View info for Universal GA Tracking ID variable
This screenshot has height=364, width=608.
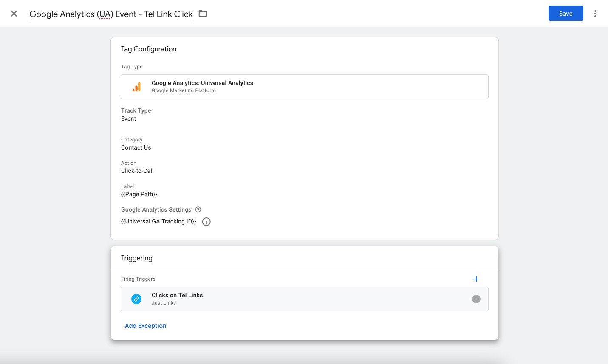pos(206,222)
